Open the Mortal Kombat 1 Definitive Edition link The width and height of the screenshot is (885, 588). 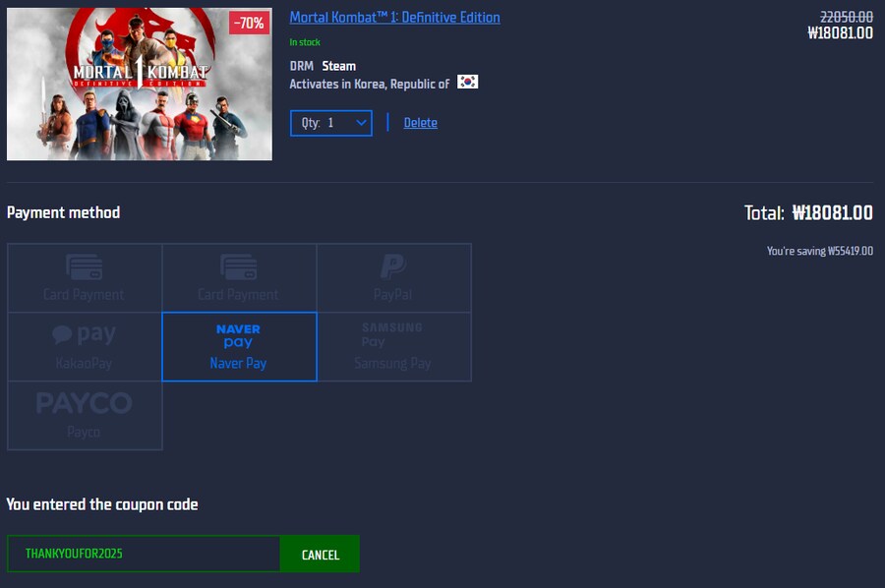pyautogui.click(x=392, y=17)
